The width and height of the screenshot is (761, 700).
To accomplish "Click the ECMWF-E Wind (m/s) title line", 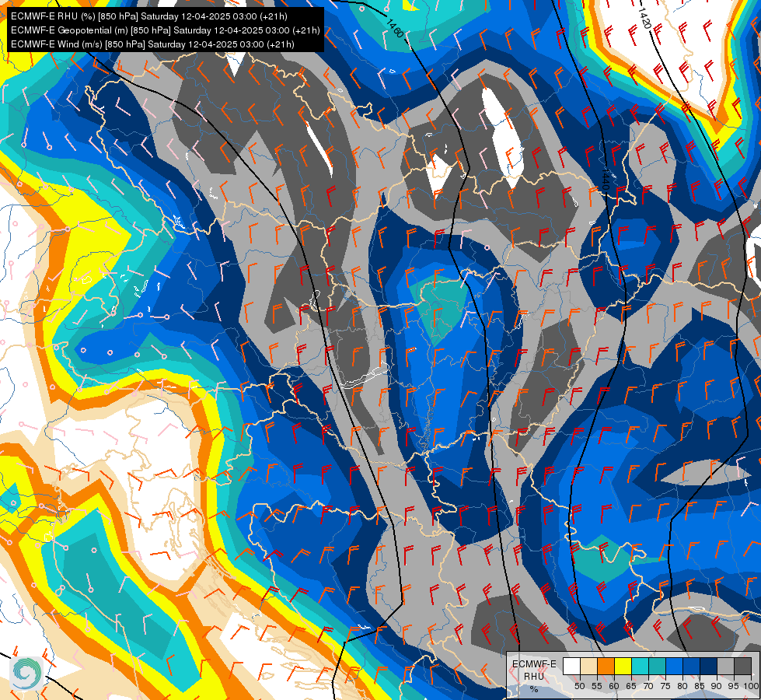I will (x=152, y=44).
